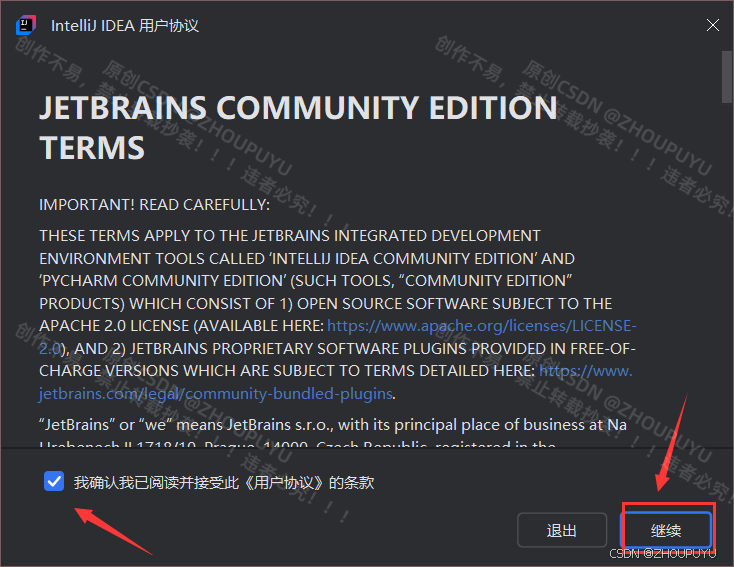Uncheck the user agreement confirmation checkbox

(54, 481)
